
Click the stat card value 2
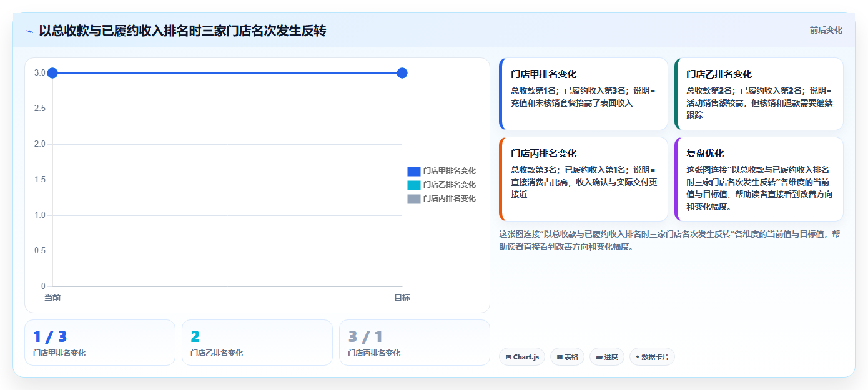(x=195, y=337)
